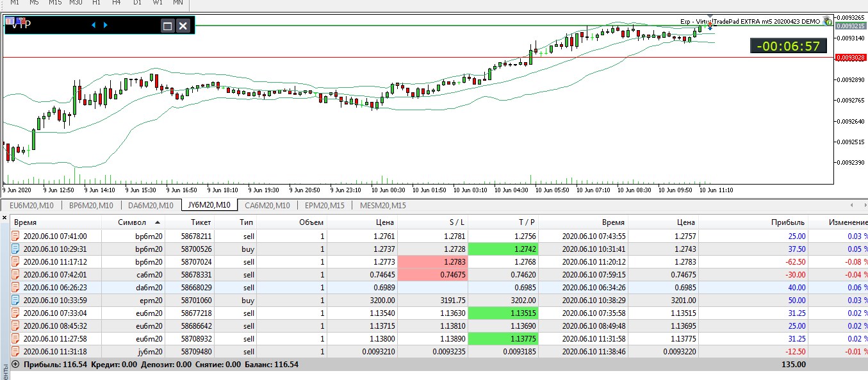Screen dimensions: 868x380
Task: Open the BP6M20,M10 chart tab
Action: point(91,205)
